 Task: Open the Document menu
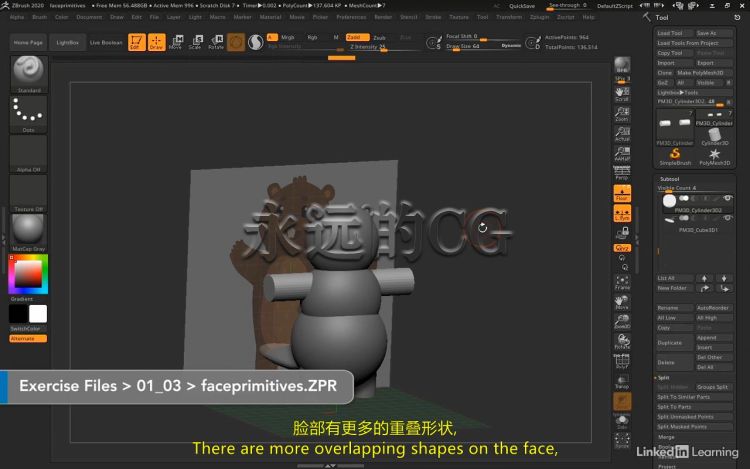(x=89, y=17)
